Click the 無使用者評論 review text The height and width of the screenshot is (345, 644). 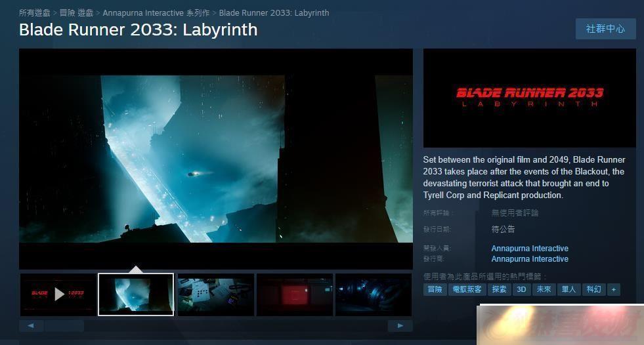pyautogui.click(x=515, y=213)
